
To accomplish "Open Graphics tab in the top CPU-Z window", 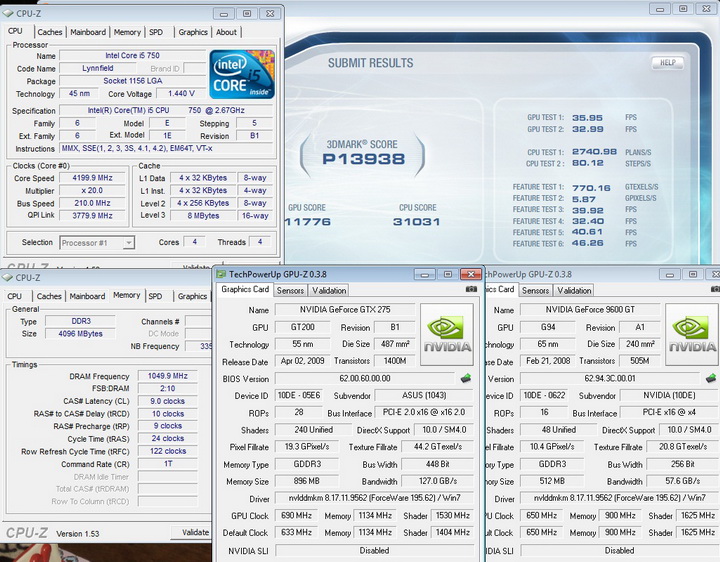I will pos(193,32).
